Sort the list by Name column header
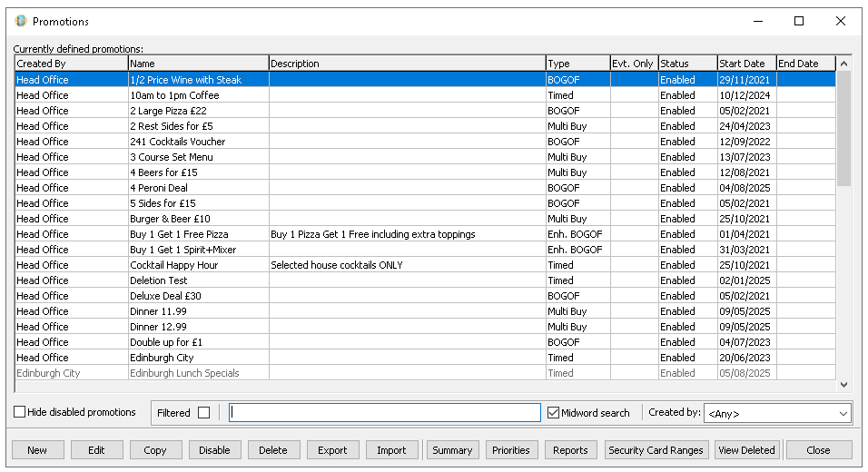This screenshot has height=472, width=868. [197, 64]
